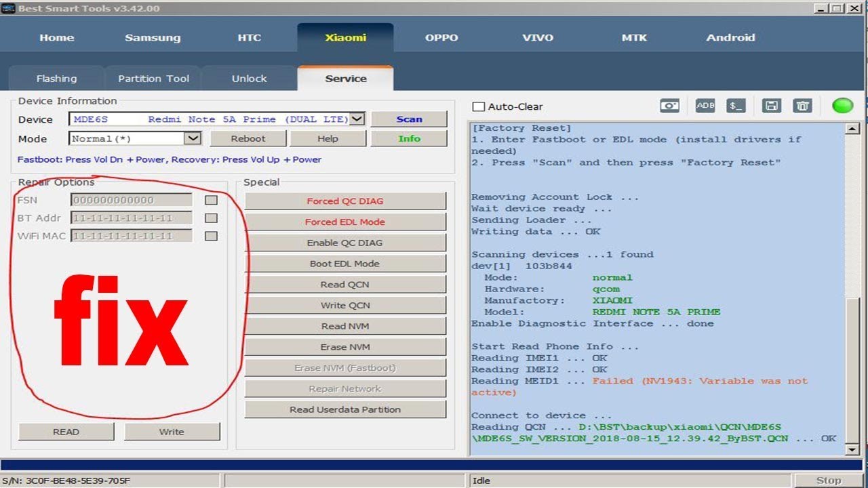Click the Read NVM button
Image resolution: width=868 pixels, height=488 pixels.
click(345, 326)
